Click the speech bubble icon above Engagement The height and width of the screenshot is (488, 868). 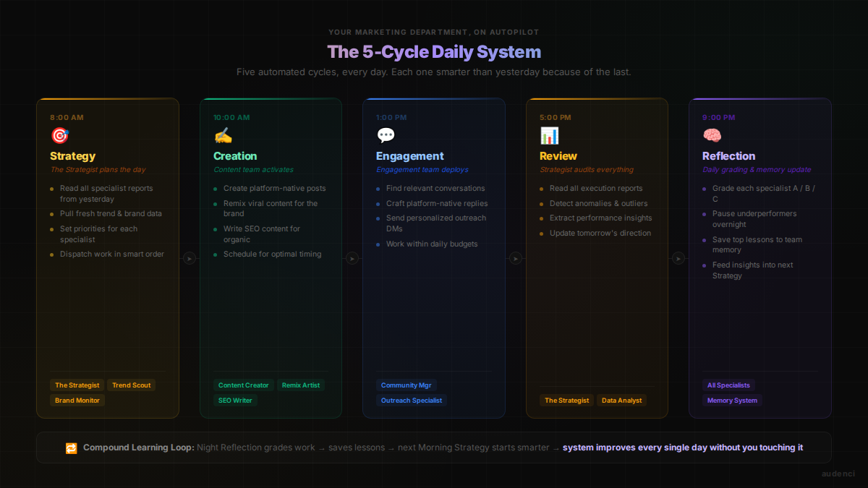[386, 135]
